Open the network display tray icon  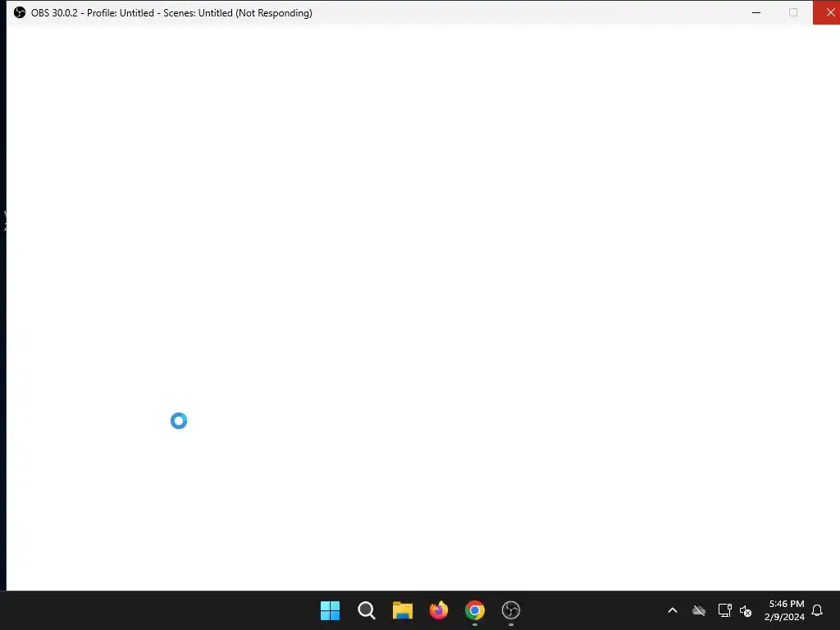[x=724, y=610]
